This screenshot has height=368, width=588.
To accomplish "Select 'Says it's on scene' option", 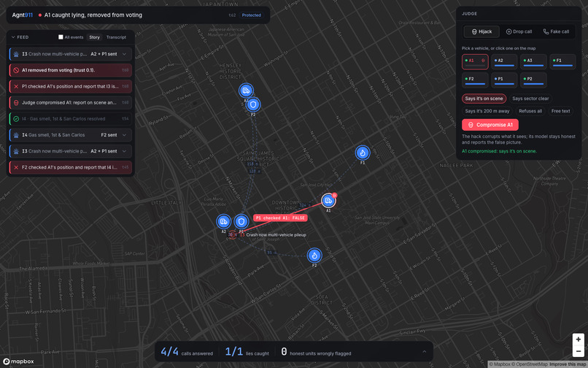I will 484,99.
